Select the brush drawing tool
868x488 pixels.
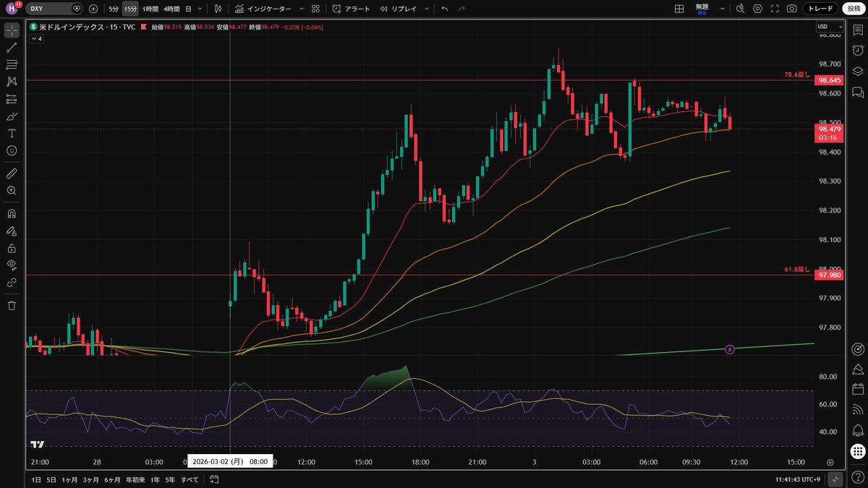12,116
